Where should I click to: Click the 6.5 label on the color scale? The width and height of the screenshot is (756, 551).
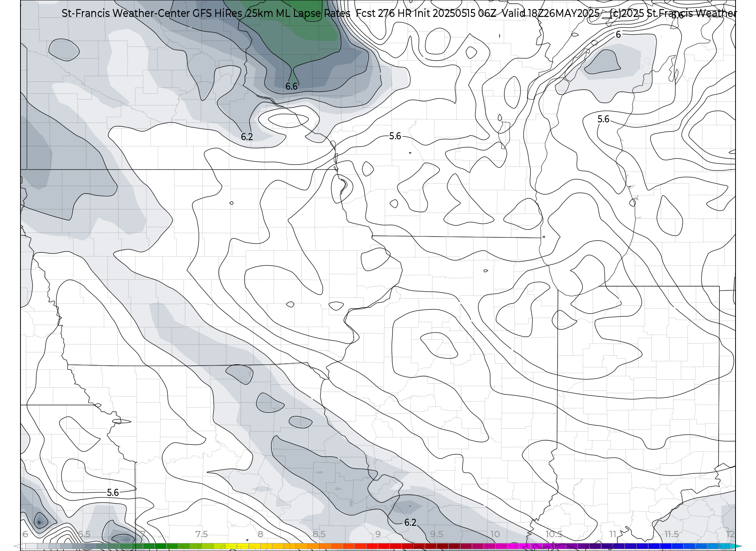[84, 534]
